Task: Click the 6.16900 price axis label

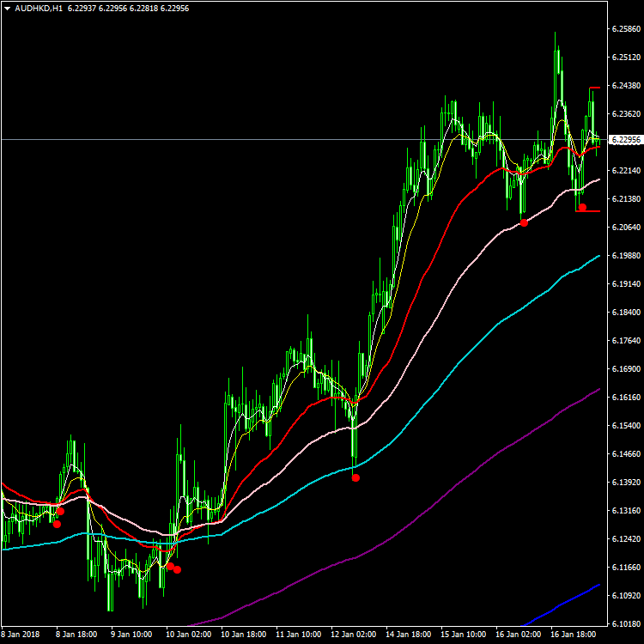Action: point(626,369)
